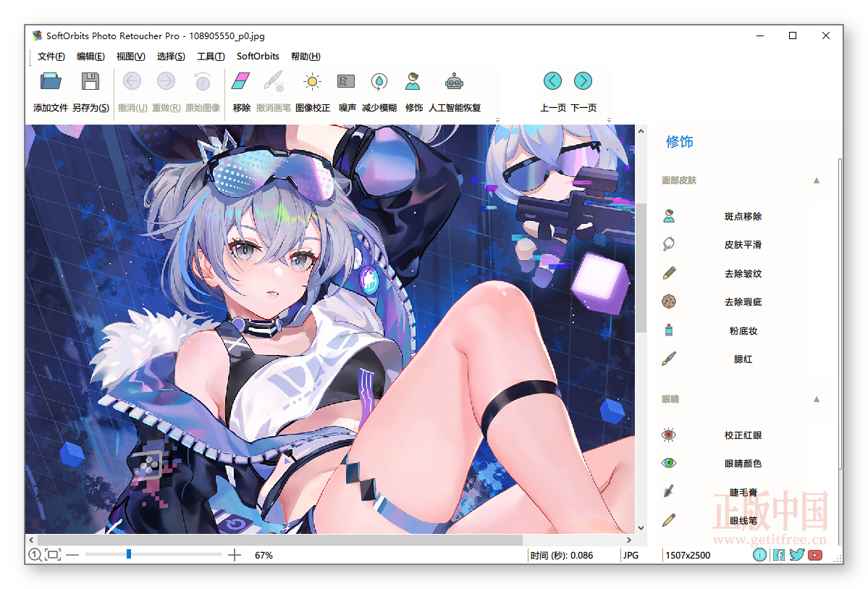The width and height of the screenshot is (868, 589).
Task: Open 图像校正 (Image correction) sun icon
Action: click(312, 81)
